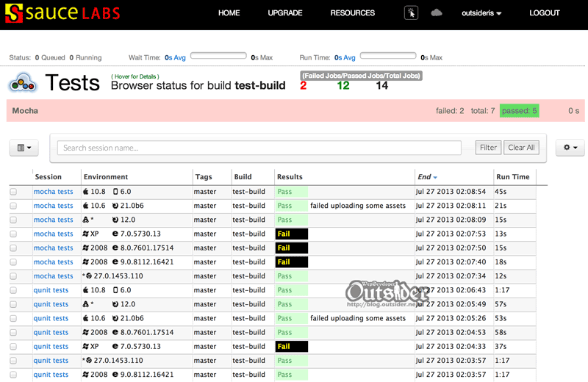Click the Environment column header
The width and height of the screenshot is (588, 382).
tap(106, 177)
